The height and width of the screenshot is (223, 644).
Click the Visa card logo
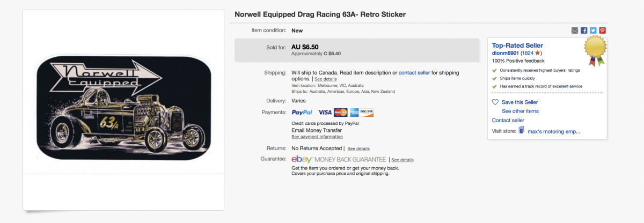[x=325, y=113]
